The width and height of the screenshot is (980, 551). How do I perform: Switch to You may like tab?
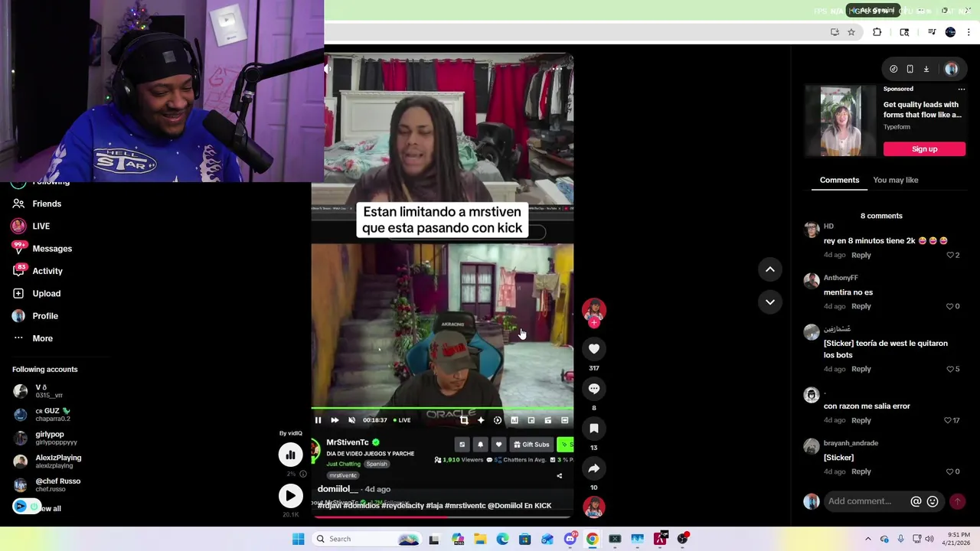(895, 180)
